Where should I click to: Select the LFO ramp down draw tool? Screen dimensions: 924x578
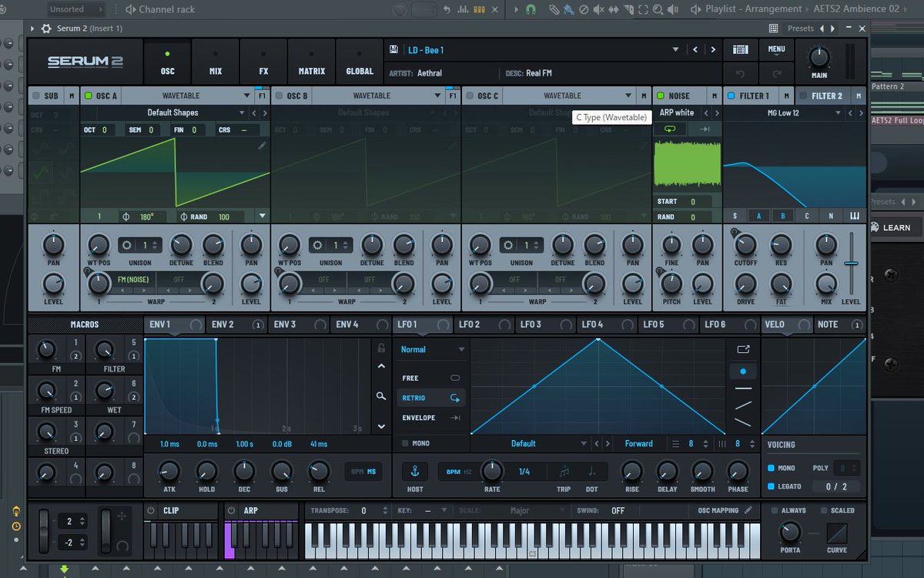[x=743, y=422]
